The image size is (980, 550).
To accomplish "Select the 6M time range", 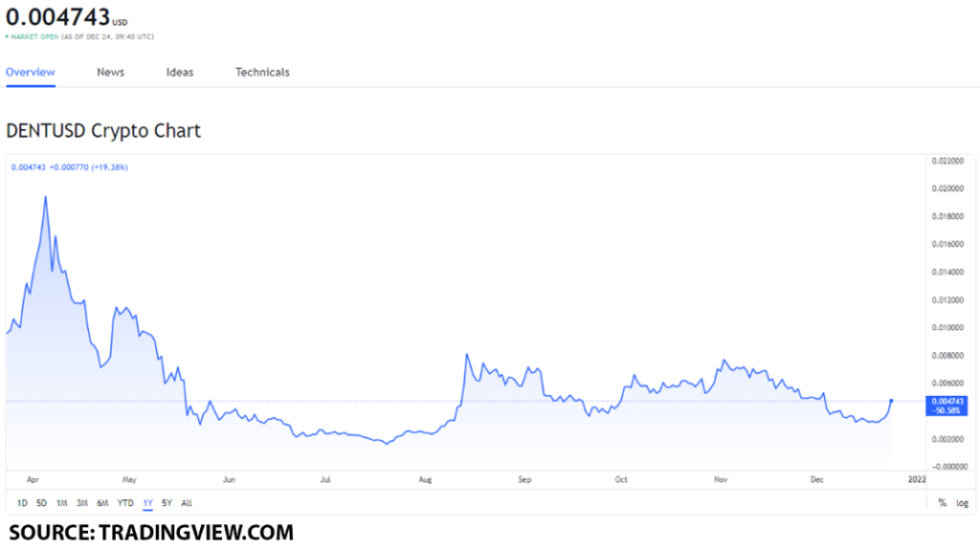I will 102,503.
